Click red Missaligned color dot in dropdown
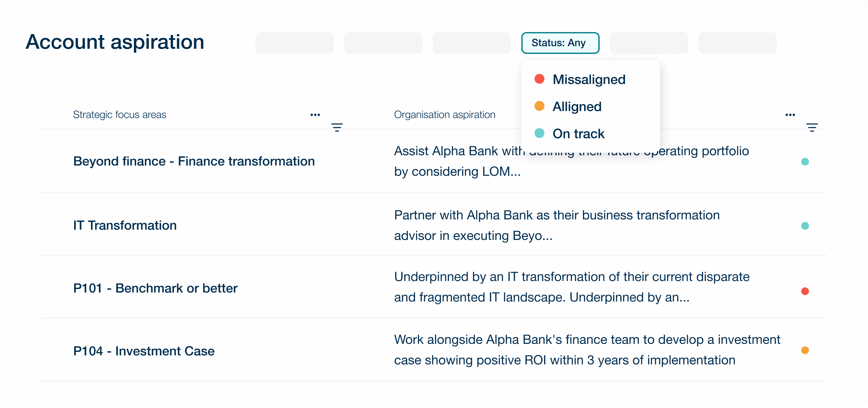The width and height of the screenshot is (868, 408). click(x=539, y=79)
